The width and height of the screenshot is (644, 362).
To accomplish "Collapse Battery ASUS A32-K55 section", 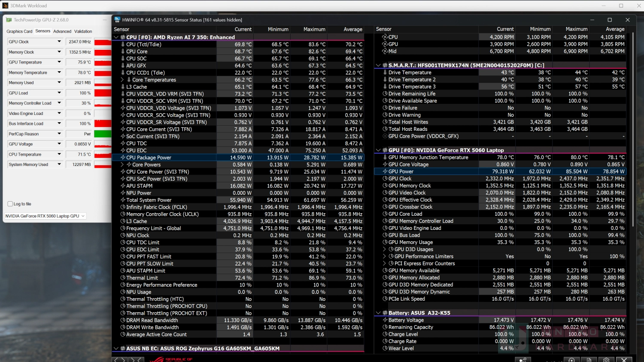I will [x=378, y=313].
